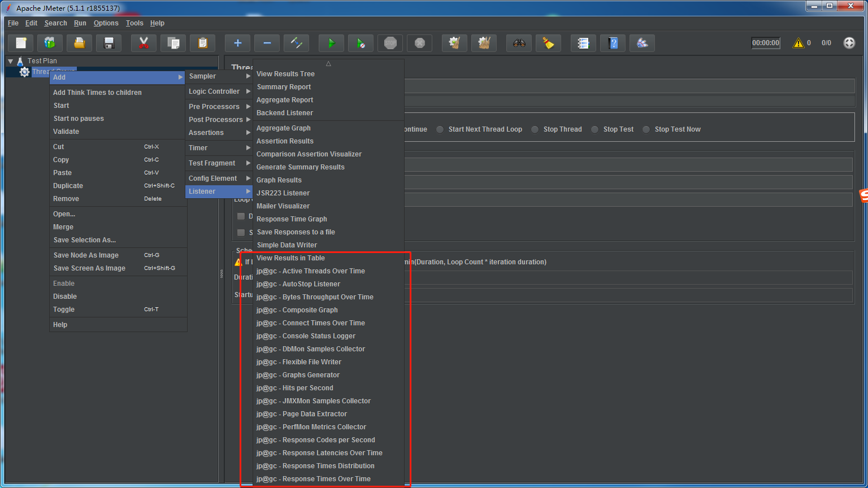Screen dimensions: 868x488
Task: Select jp@gc - PerfMon Metrics Collector
Action: [x=329, y=427]
